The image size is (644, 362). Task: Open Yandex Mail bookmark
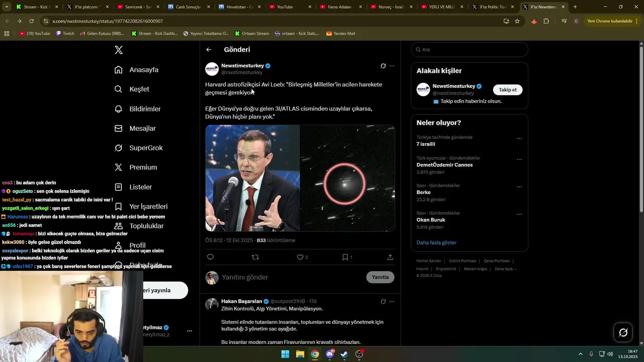point(341,33)
